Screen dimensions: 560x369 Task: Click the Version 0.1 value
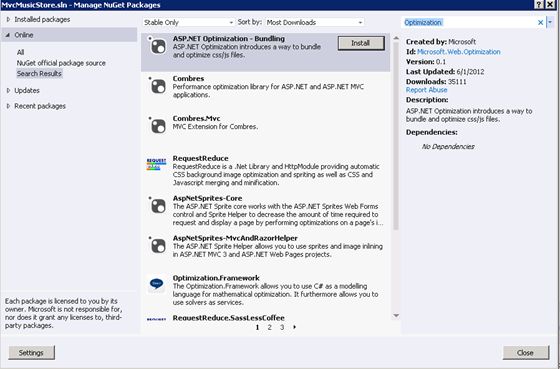tap(441, 62)
